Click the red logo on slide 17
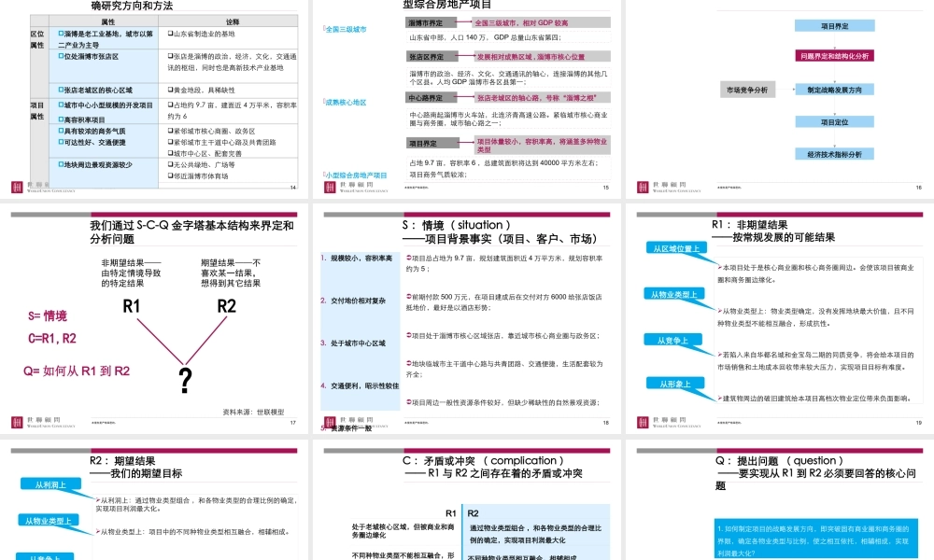934x560 pixels. pyautogui.click(x=17, y=422)
